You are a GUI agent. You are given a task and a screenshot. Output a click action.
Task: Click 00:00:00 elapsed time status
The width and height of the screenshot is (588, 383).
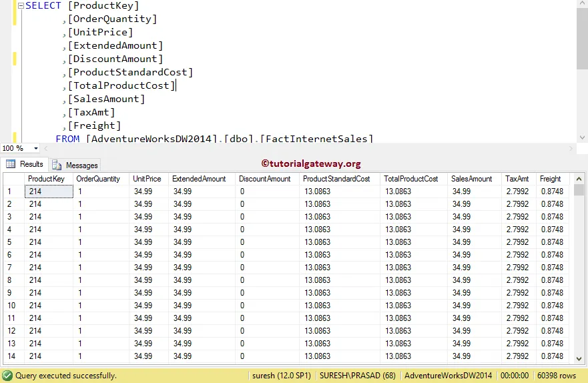[515, 376]
